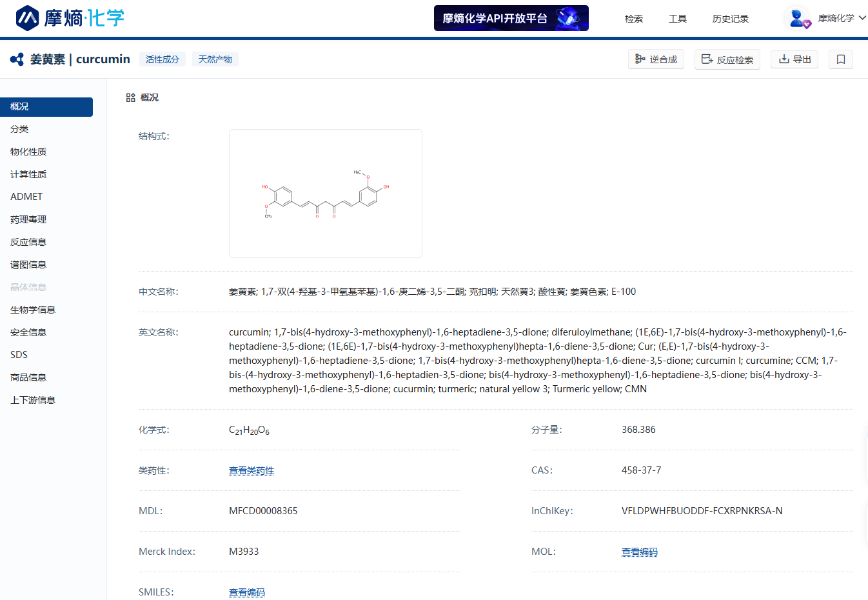Image resolution: width=868 pixels, height=600 pixels.
Task: Open 反应检索 reaction search
Action: coord(727,59)
